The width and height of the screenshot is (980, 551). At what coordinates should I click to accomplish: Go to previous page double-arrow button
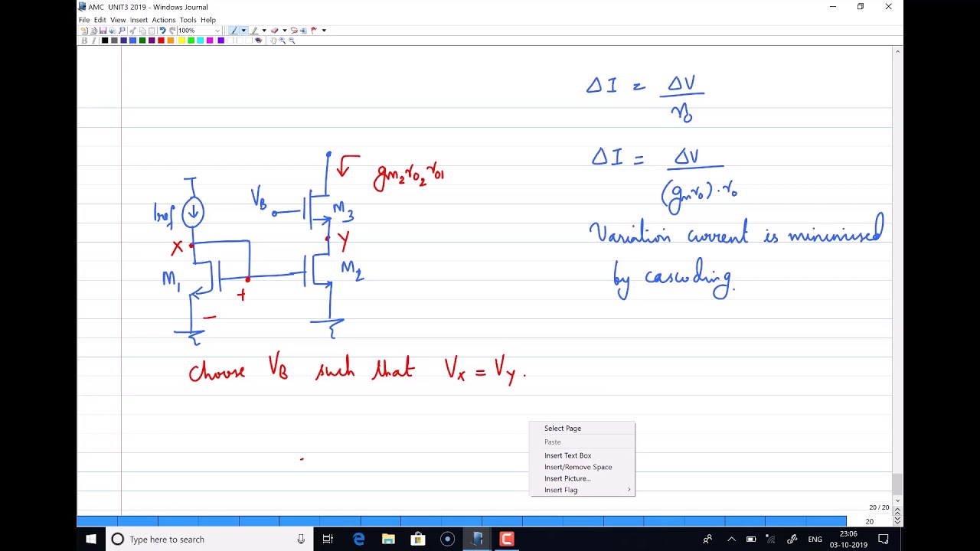pos(897,511)
